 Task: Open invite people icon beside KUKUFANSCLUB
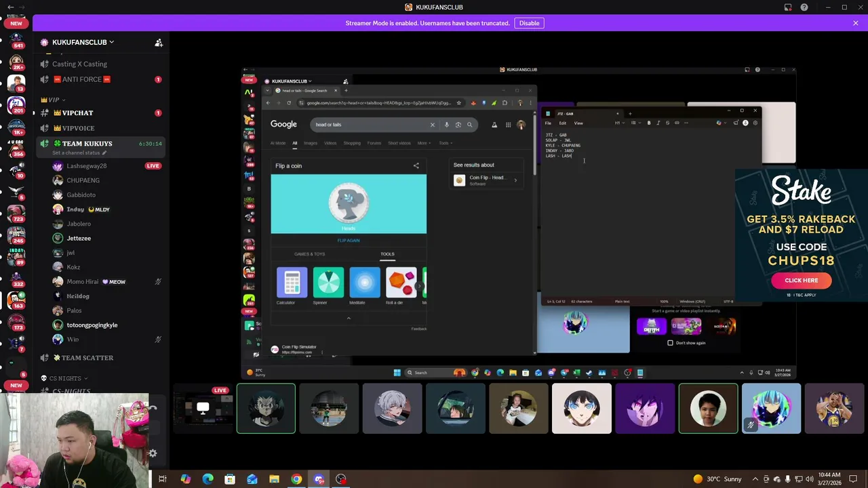pos(159,42)
